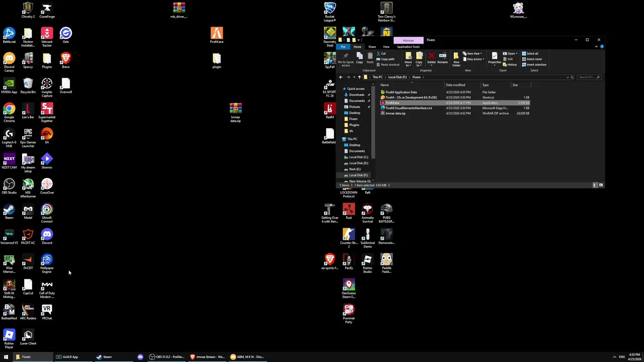Viewport: 644px width, 362px height.
Task: Switch to the Share ribbon tab
Action: pos(372,47)
